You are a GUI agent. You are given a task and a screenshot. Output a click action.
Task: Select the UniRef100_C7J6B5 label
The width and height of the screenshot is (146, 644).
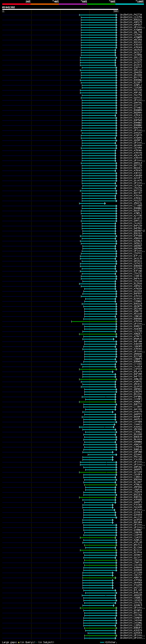[x=131, y=206]
